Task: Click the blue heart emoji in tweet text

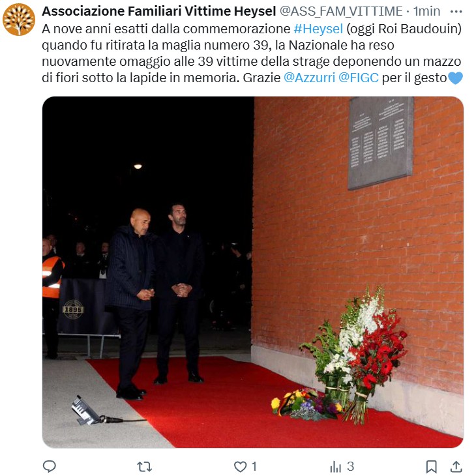Action: (x=455, y=78)
